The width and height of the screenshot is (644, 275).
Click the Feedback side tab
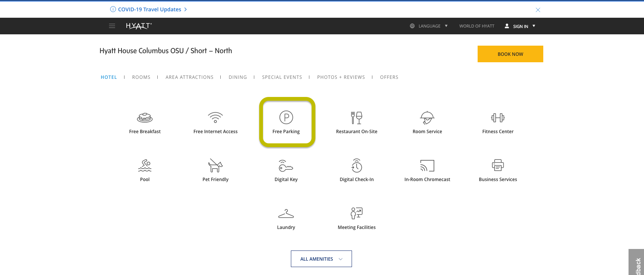pyautogui.click(x=636, y=262)
